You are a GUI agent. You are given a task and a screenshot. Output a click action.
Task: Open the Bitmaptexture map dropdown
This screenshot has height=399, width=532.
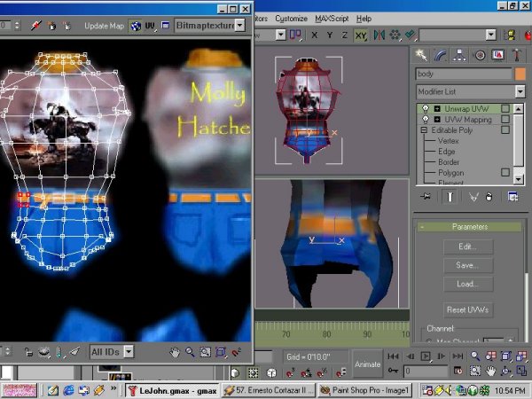point(240,26)
